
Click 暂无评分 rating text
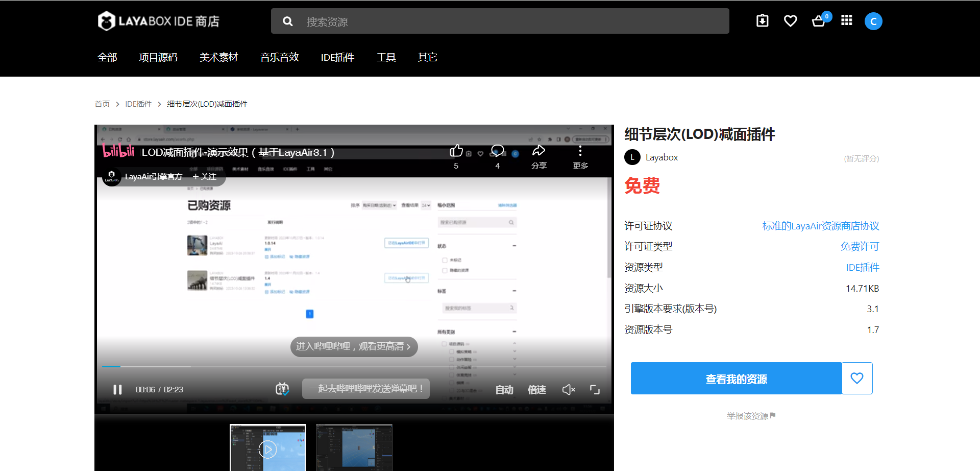pos(862,158)
